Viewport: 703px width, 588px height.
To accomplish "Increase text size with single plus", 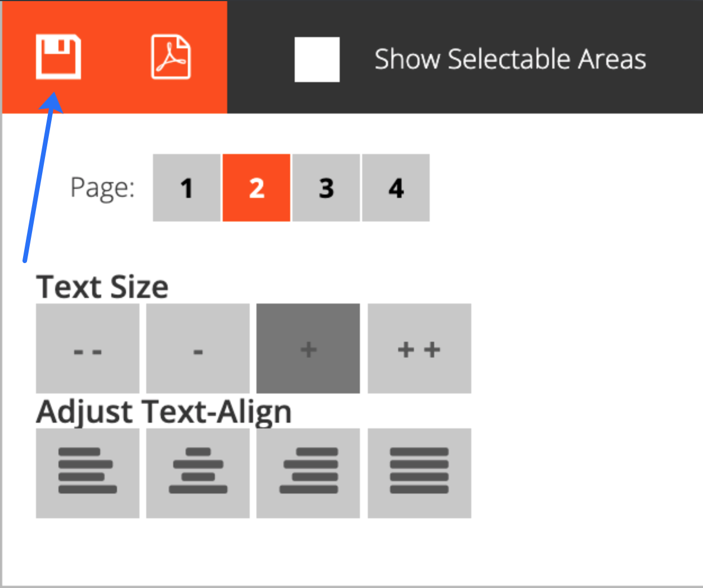I will [x=308, y=349].
